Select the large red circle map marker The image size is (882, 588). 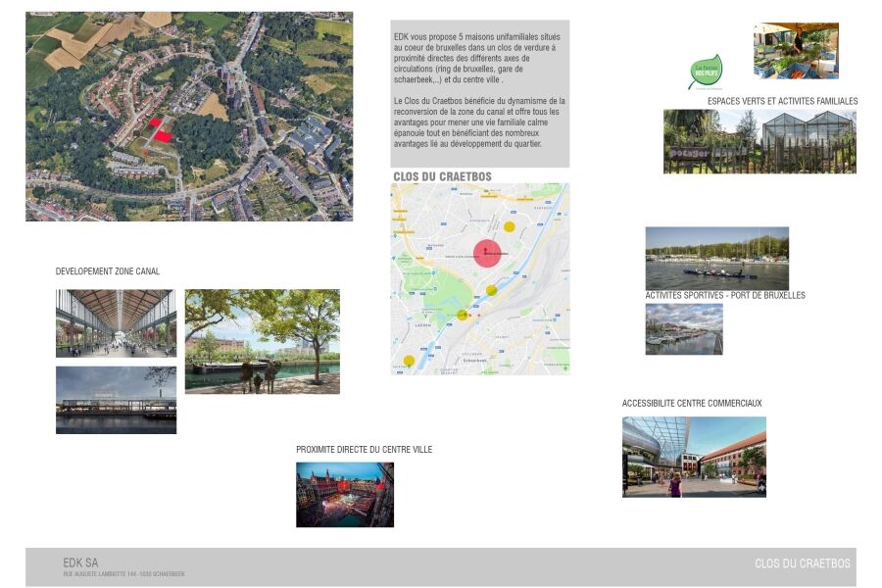pos(487,253)
